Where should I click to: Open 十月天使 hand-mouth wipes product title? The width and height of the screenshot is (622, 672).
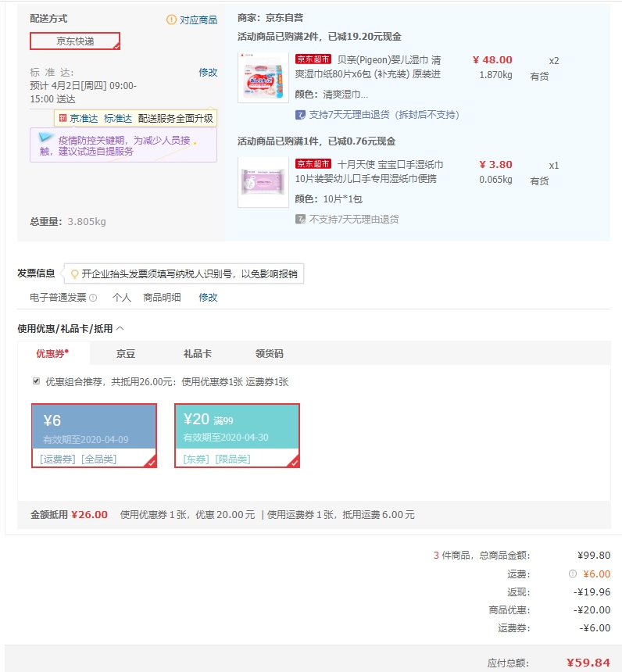point(369,171)
